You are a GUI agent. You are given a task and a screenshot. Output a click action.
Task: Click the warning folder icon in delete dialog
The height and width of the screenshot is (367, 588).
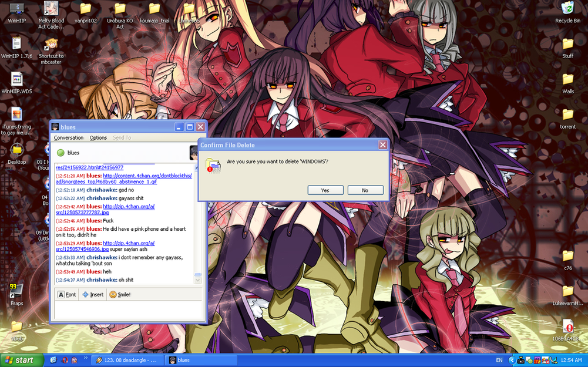click(x=213, y=166)
